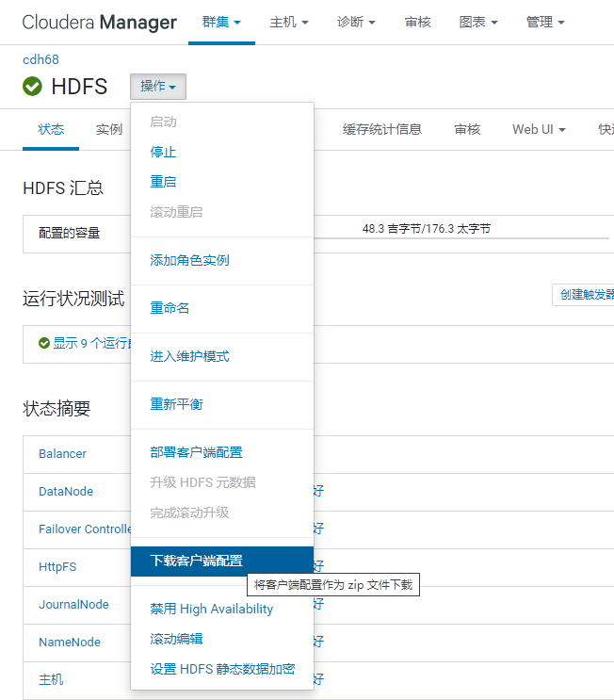Choose 部署客户端配置 menu item

click(x=196, y=452)
